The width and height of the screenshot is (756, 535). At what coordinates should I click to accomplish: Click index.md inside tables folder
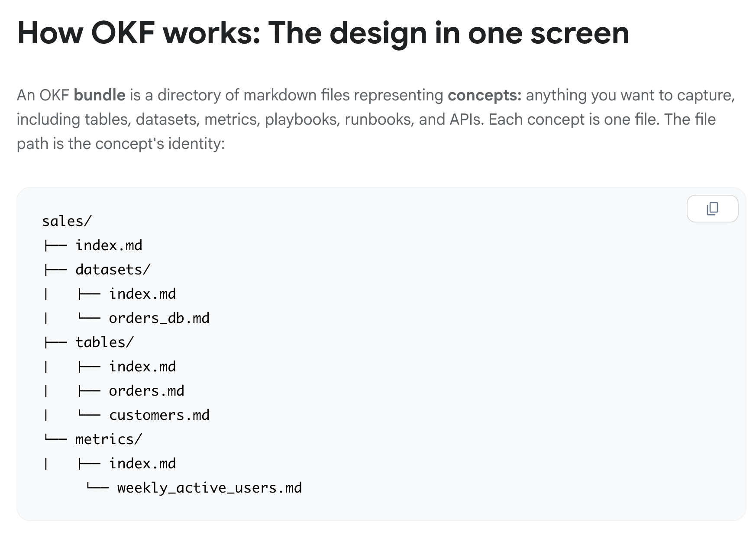point(142,367)
